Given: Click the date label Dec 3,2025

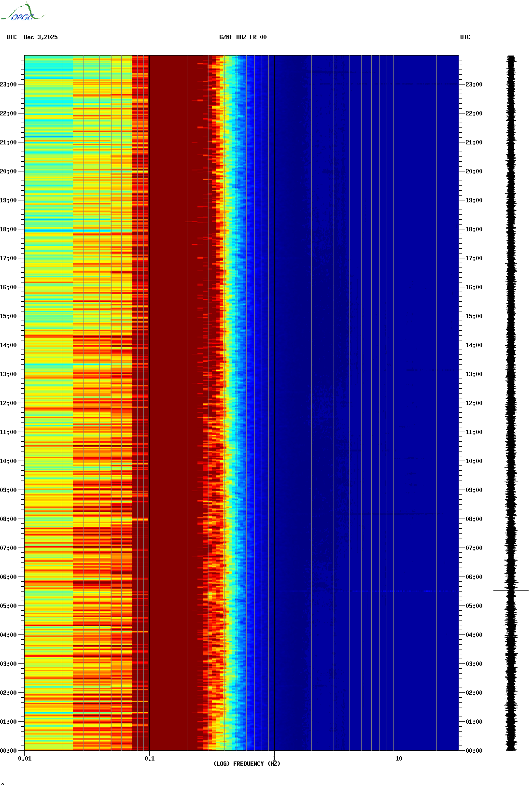Looking at the screenshot, I should point(41,37).
